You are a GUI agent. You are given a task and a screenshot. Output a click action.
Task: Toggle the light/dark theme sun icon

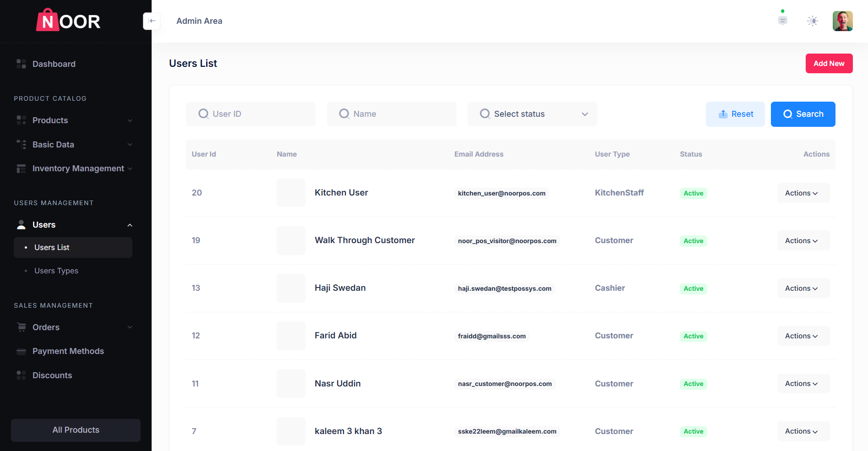click(x=812, y=21)
